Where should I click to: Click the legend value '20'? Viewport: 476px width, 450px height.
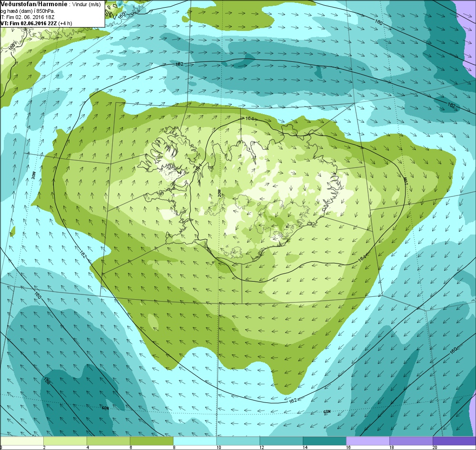[435, 447]
